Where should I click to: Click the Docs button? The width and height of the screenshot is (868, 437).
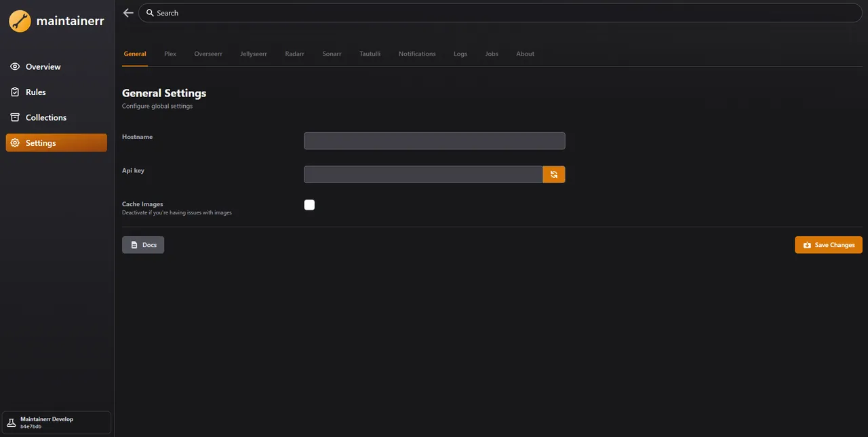(142, 245)
